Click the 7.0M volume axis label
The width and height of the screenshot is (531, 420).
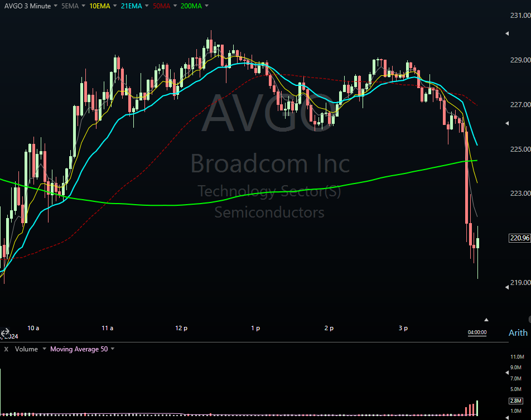pyautogui.click(x=516, y=378)
